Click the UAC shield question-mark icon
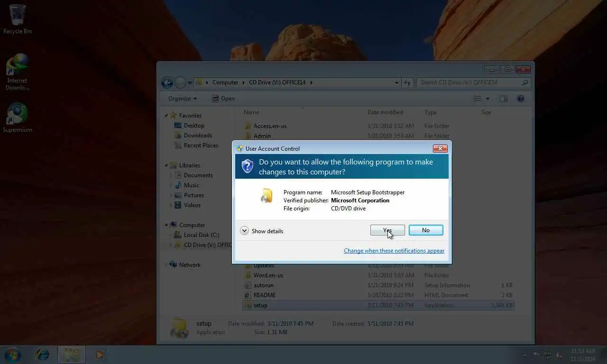 [x=247, y=166]
